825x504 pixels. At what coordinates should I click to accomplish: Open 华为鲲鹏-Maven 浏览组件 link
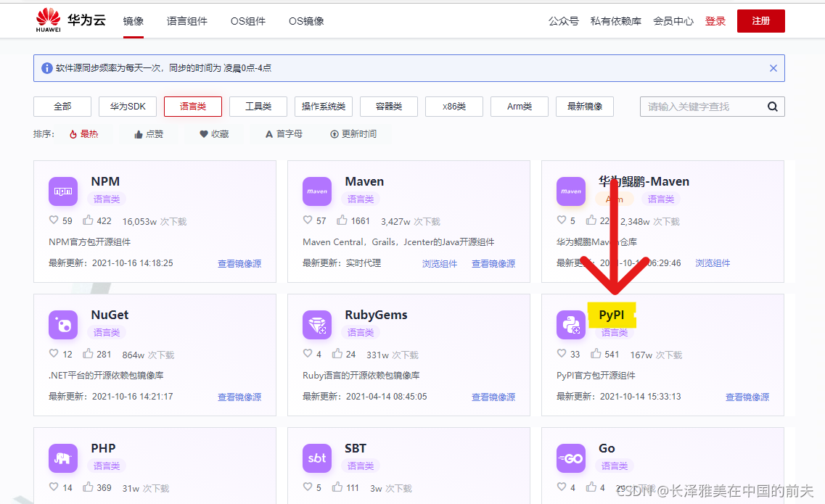coord(713,263)
